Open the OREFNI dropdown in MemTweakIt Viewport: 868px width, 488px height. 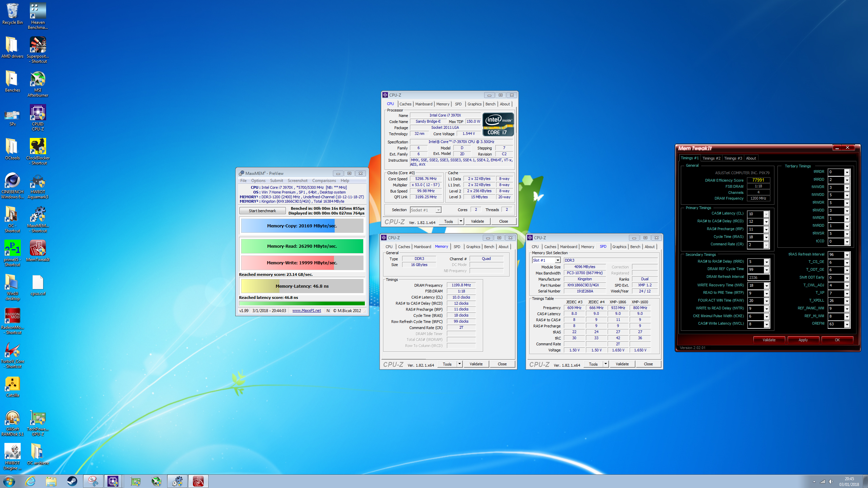847,324
